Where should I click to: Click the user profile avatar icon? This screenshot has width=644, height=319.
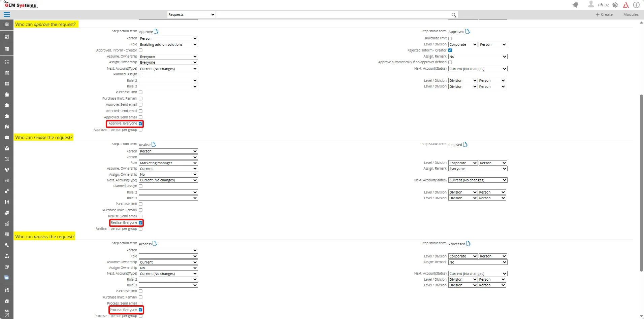pos(591,4)
